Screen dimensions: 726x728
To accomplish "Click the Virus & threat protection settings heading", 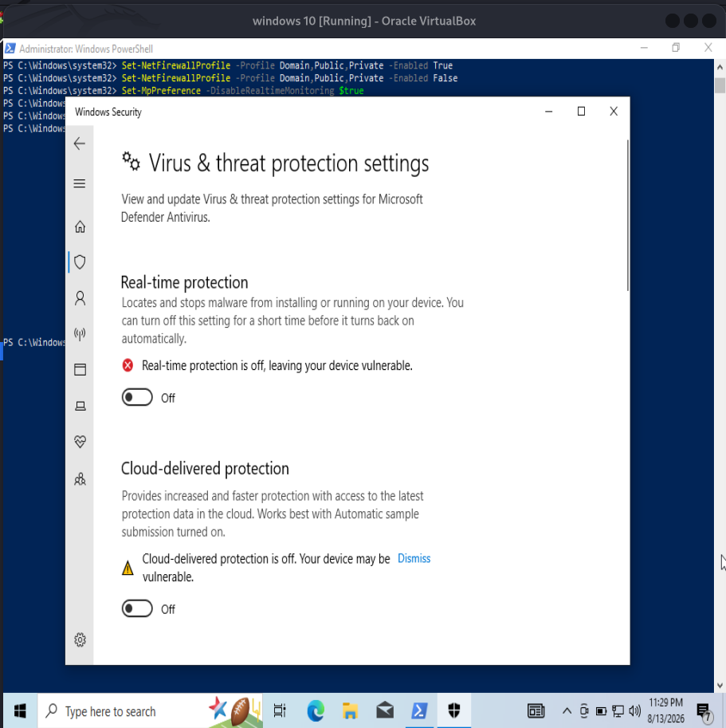I will [288, 163].
